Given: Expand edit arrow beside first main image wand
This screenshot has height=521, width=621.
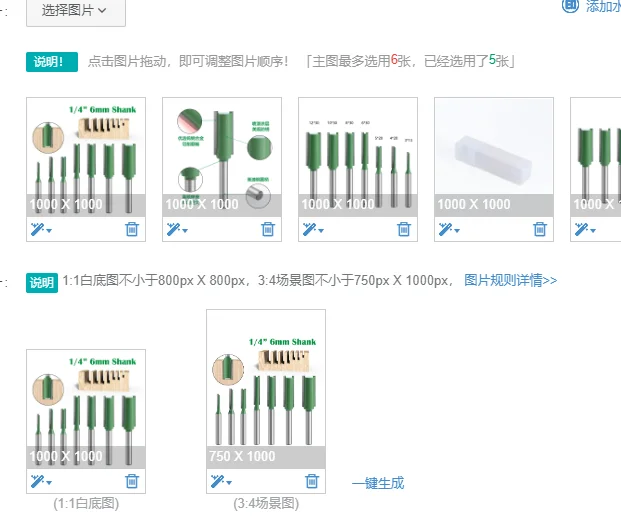Looking at the screenshot, I should pos(49,230).
